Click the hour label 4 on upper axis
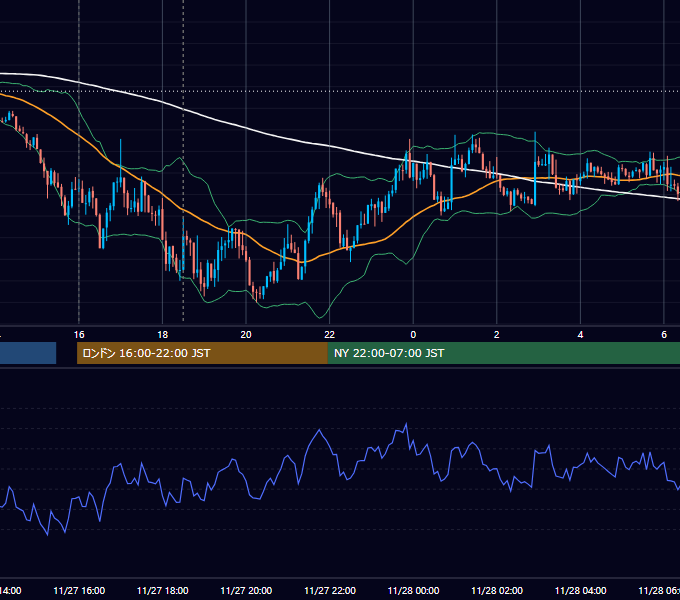The height and width of the screenshot is (600, 680). (x=580, y=335)
